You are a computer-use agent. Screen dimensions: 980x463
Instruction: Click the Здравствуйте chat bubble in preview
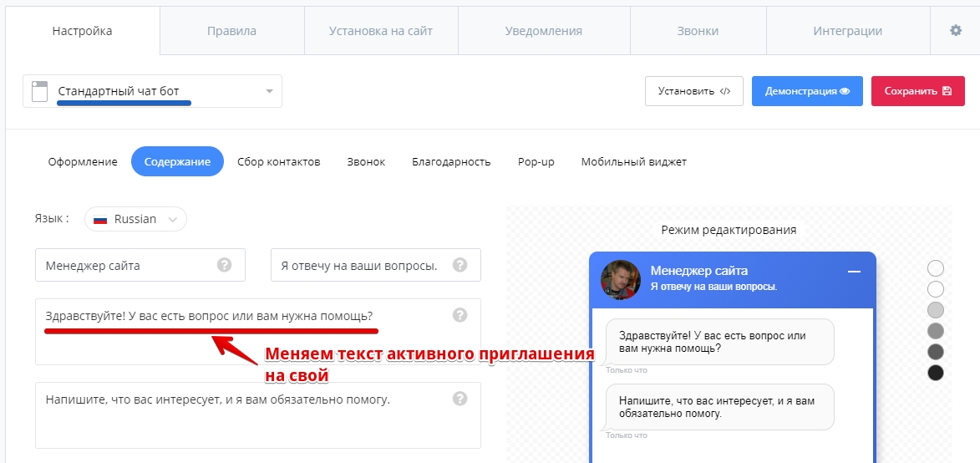point(720,342)
